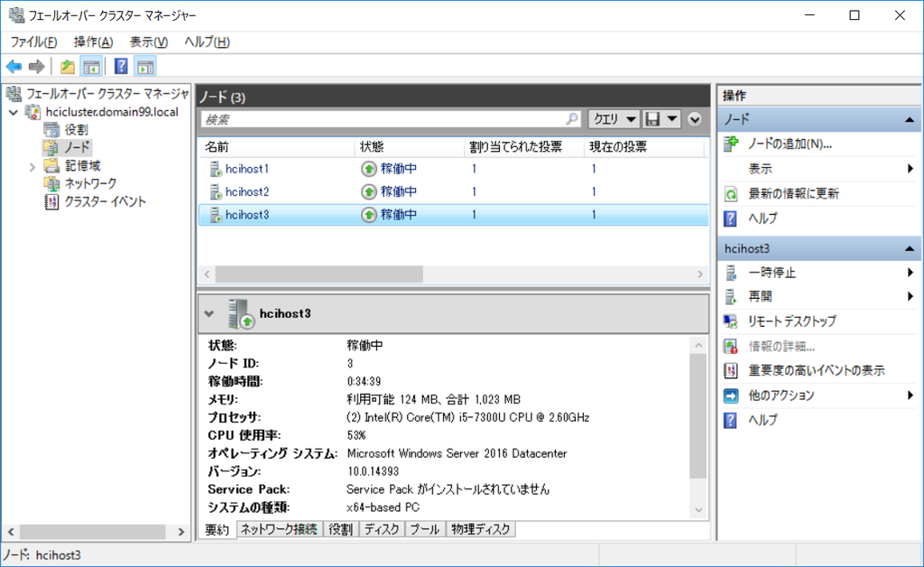924x567 pixels.
Task: Select the hcihost3 row name
Action: pyautogui.click(x=247, y=215)
